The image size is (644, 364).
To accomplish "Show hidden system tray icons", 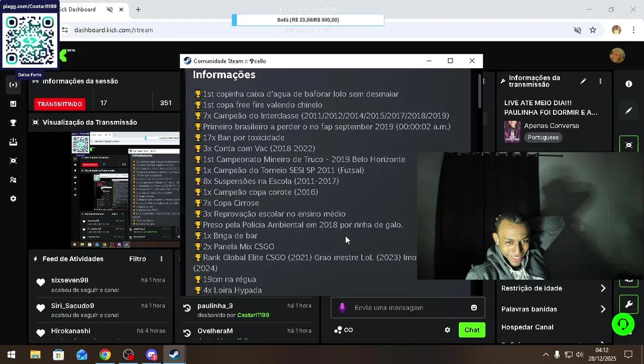I will click(x=546, y=354).
